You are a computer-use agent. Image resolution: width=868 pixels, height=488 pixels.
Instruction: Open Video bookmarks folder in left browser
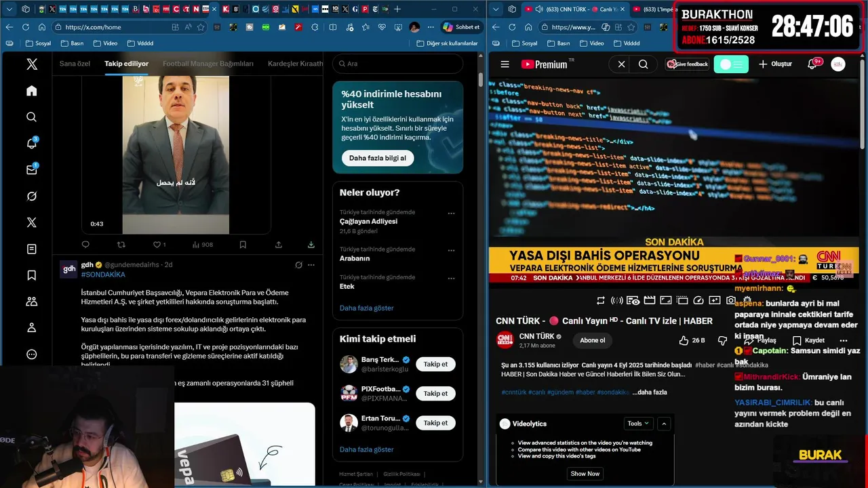(104, 43)
